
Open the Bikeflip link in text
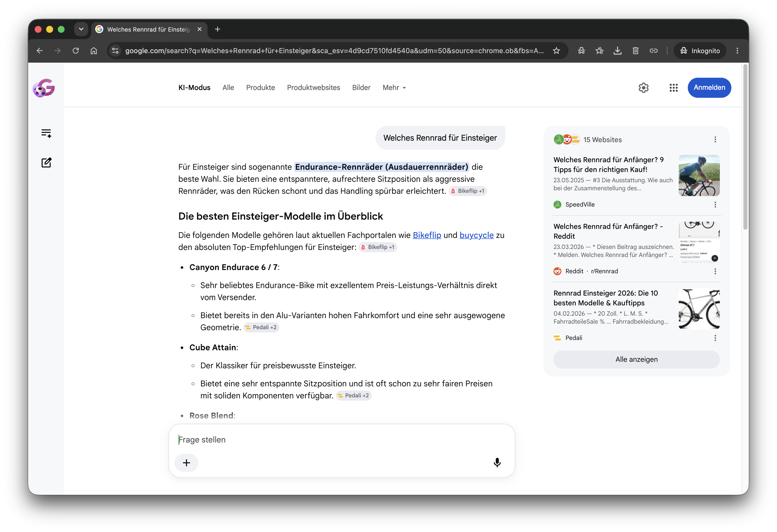pos(427,235)
